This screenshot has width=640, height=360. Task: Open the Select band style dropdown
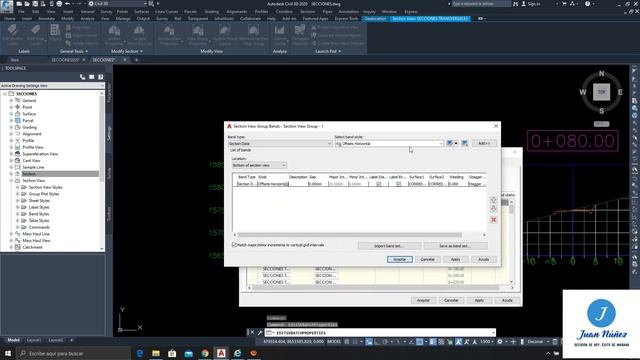click(x=389, y=144)
